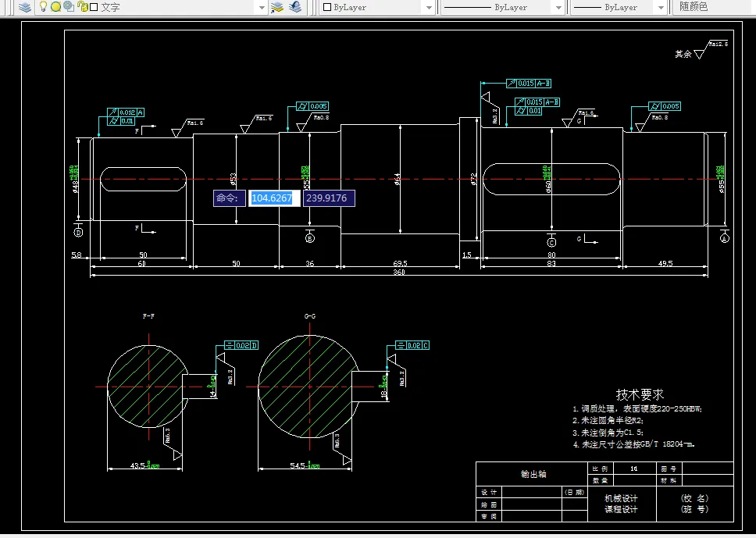The width and height of the screenshot is (756, 538).
Task: Select the 83 dimension text
Action: click(551, 263)
